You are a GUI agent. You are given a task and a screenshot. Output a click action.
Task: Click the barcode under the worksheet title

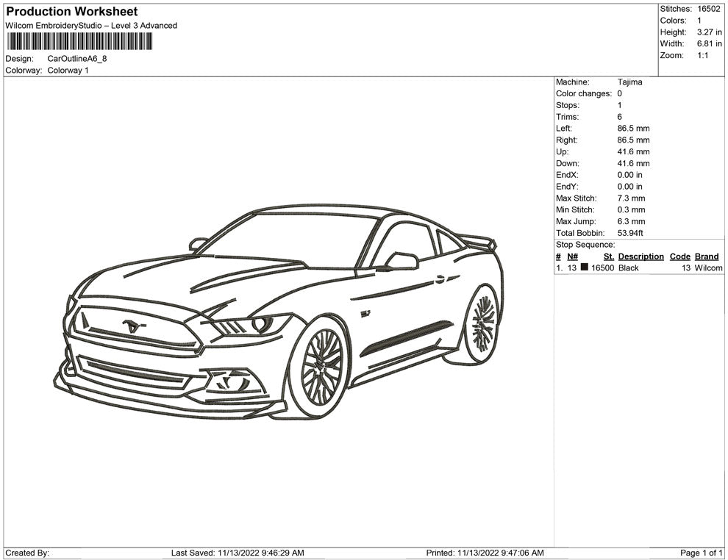point(80,41)
